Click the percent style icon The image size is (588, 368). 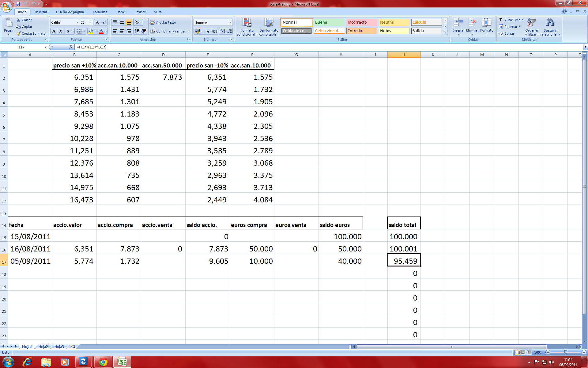[x=207, y=31]
